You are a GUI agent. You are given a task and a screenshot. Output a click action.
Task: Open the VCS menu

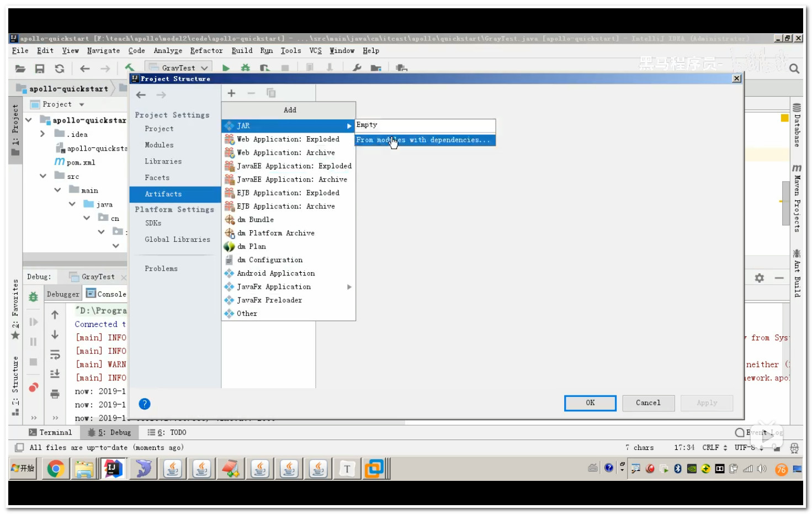pos(315,51)
